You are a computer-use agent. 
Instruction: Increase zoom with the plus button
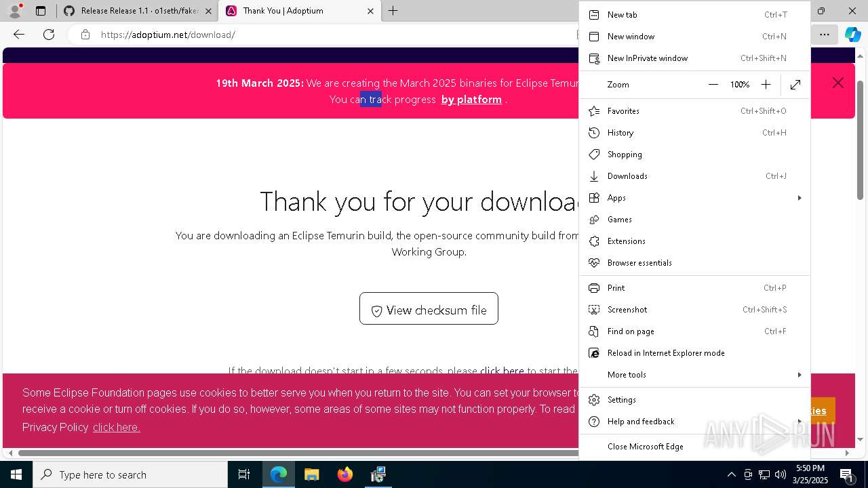coord(766,85)
